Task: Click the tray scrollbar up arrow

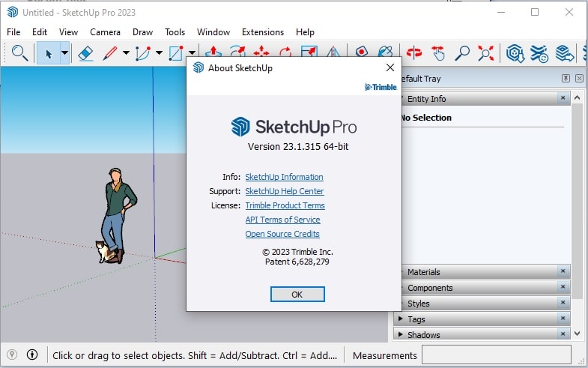Action: tap(578, 97)
